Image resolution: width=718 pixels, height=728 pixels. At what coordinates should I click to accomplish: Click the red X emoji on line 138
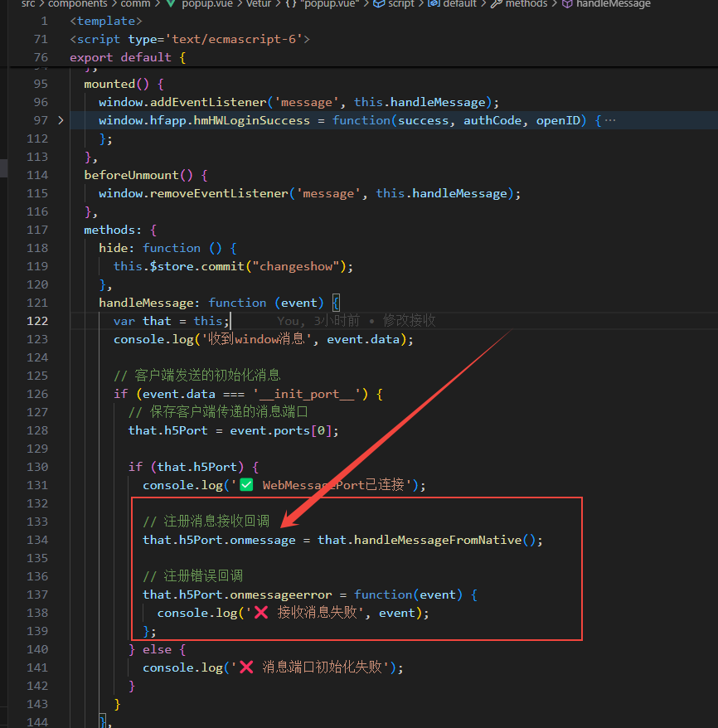coord(260,613)
